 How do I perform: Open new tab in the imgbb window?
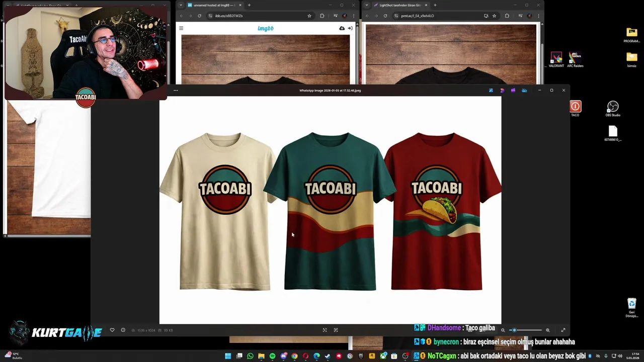tap(249, 5)
